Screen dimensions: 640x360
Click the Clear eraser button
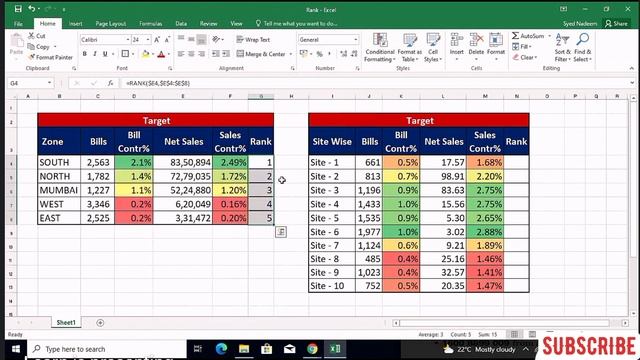525,58
